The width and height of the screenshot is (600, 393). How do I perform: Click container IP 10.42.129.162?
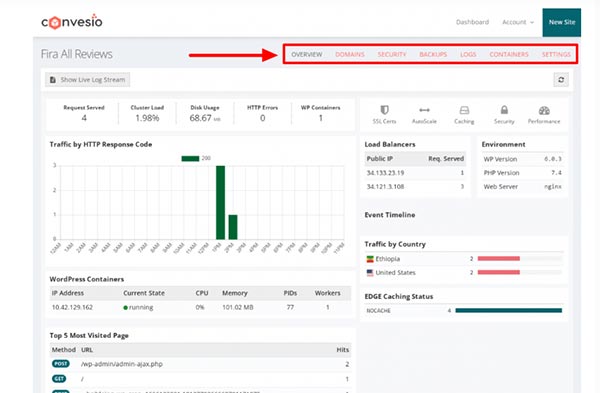72,307
